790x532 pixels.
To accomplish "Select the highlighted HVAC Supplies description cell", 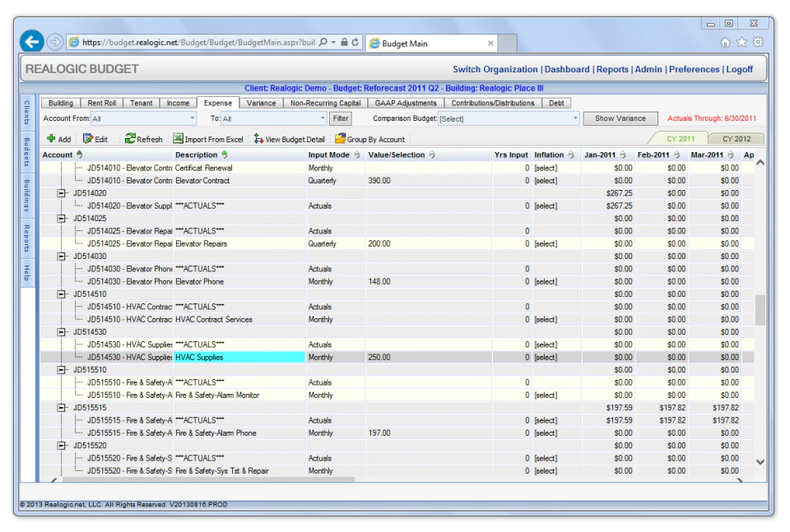I will (239, 357).
